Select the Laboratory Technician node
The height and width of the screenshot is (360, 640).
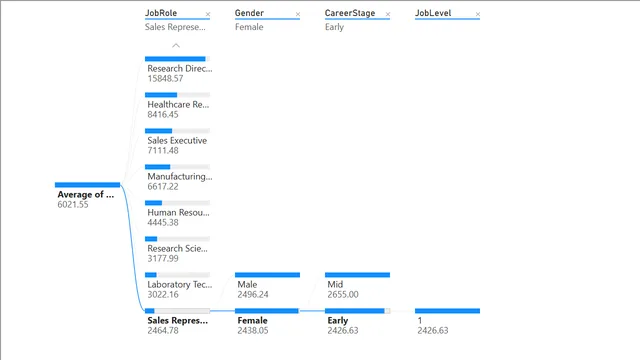(x=178, y=286)
